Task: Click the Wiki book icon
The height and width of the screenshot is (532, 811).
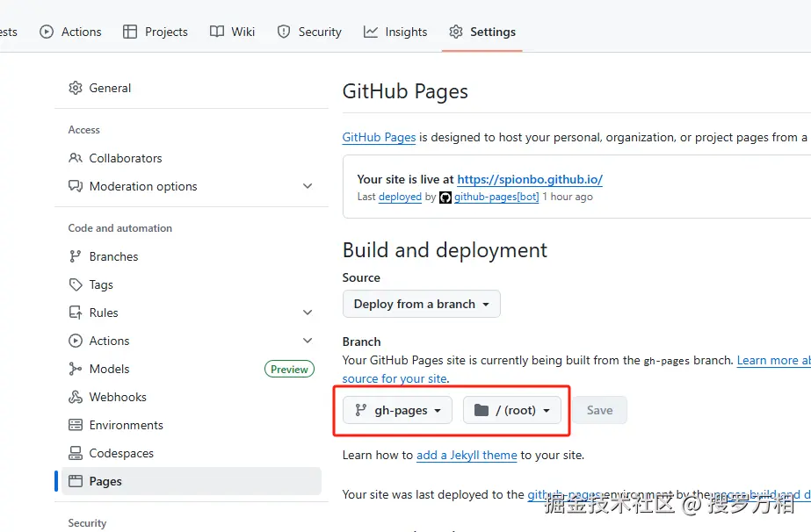Action: 217,32
